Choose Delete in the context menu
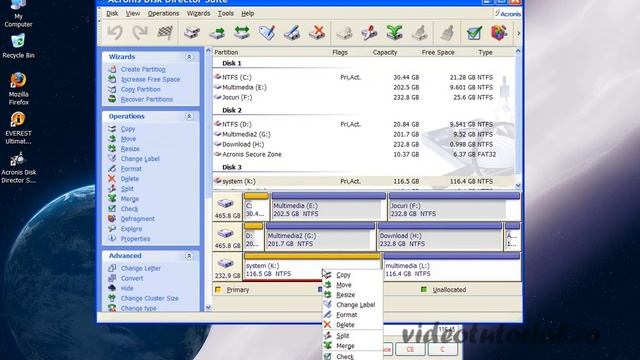The width and height of the screenshot is (640, 360). click(x=353, y=325)
